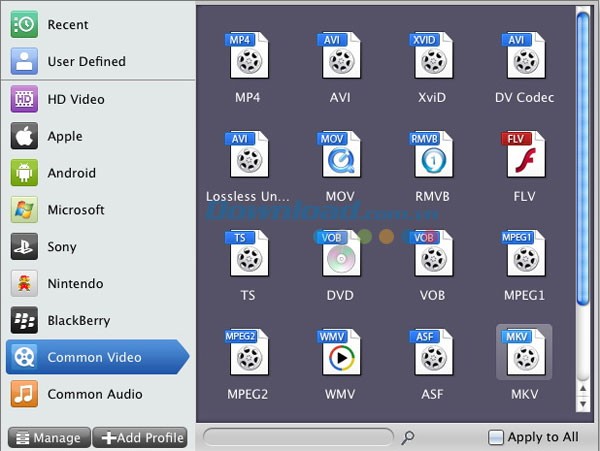The width and height of the screenshot is (600, 451).
Task: Open the Microsoft device category
Action: tap(98, 210)
